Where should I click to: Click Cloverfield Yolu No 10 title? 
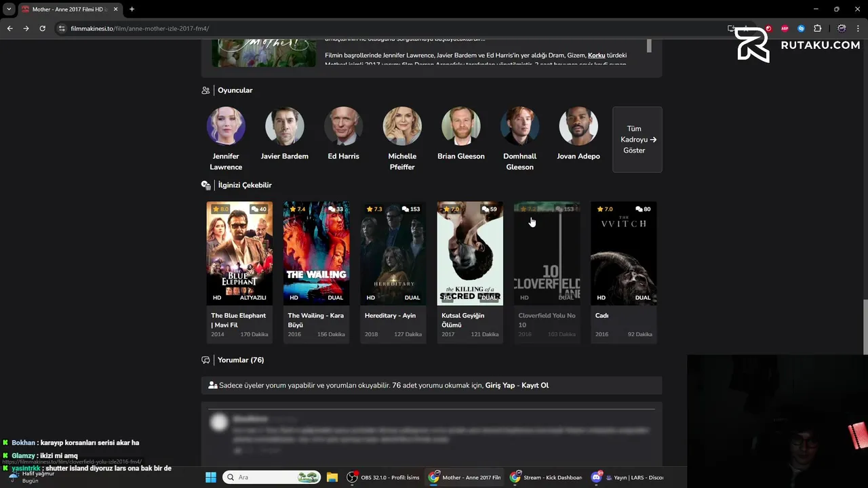[x=547, y=320]
